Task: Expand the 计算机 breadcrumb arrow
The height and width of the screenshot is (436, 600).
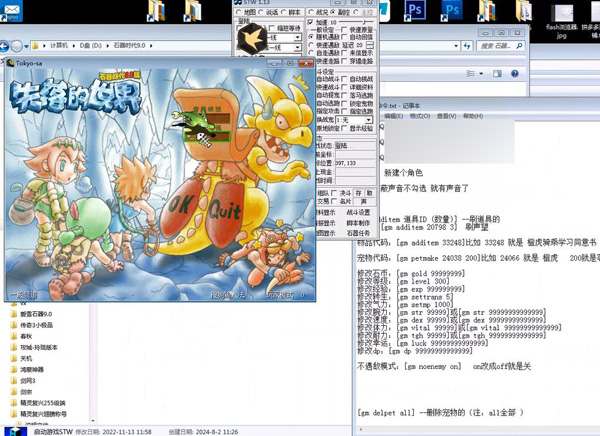Action: (73, 46)
